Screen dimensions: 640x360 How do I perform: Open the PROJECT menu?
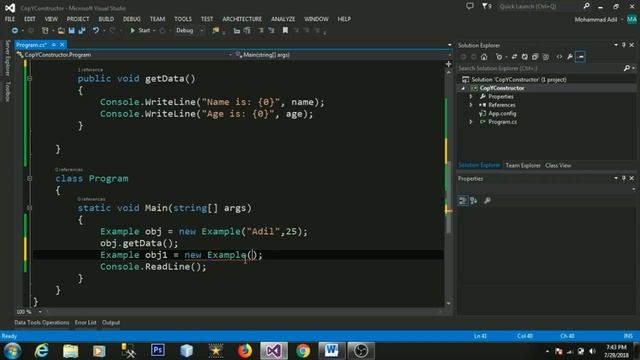tap(78, 19)
